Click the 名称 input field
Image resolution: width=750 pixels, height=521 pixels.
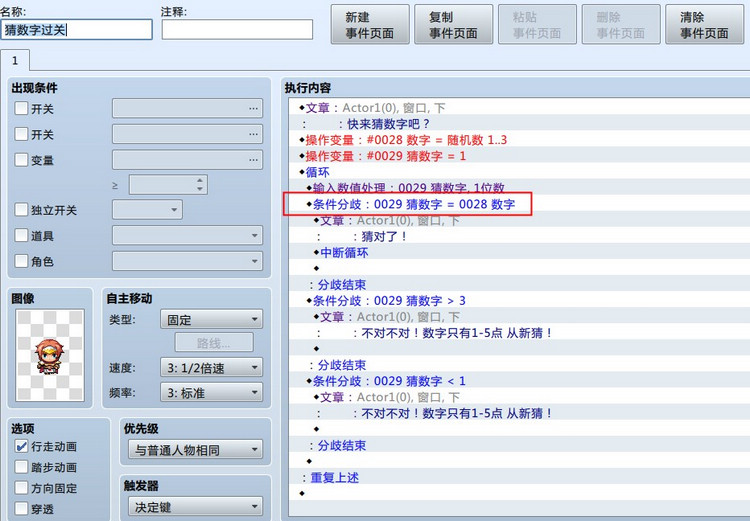pos(77,30)
